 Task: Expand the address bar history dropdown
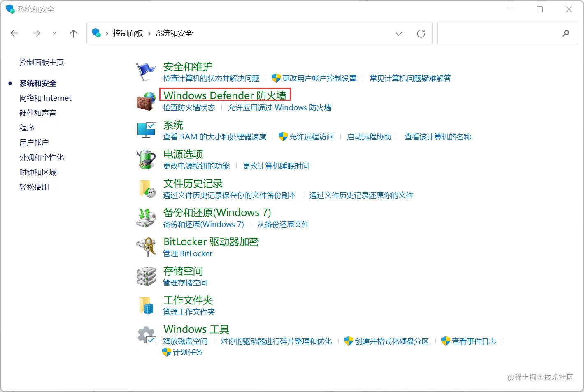pos(398,33)
